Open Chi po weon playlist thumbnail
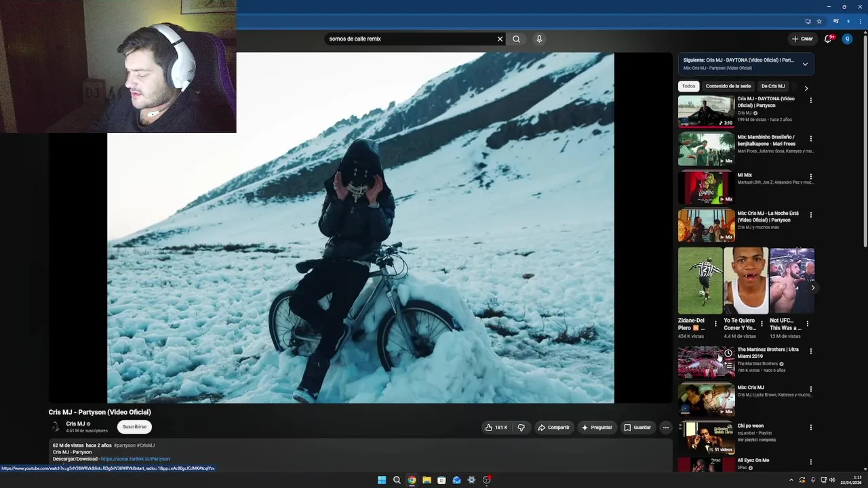This screenshot has height=488, width=868. pos(706,438)
